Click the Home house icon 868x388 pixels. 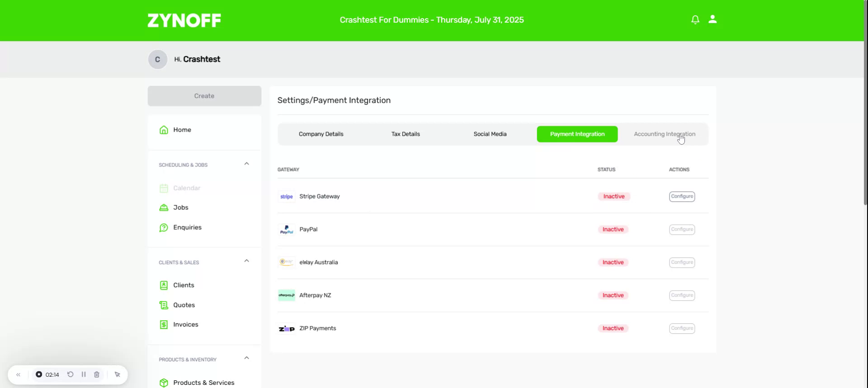click(164, 130)
